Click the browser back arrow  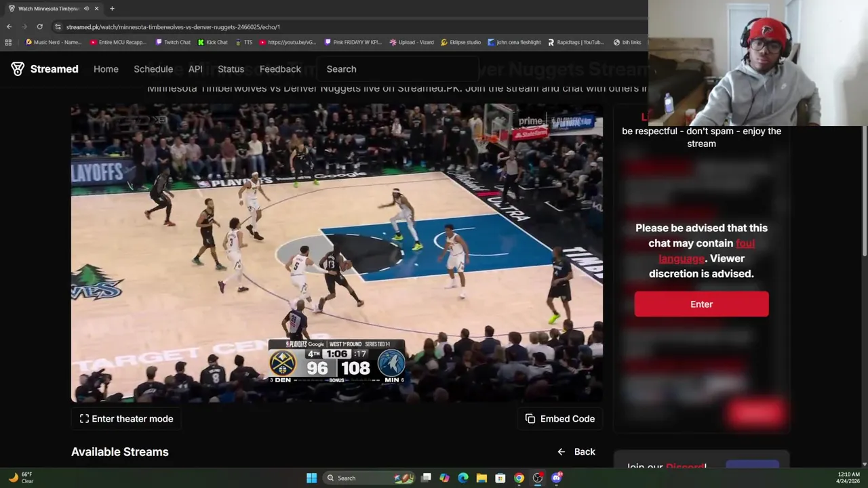pyautogui.click(x=9, y=26)
